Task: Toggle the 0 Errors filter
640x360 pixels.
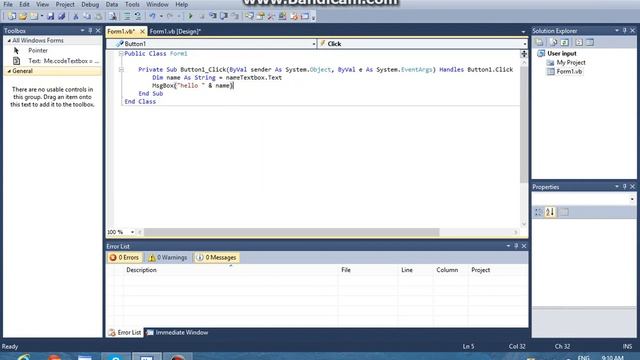Action: click(124, 258)
